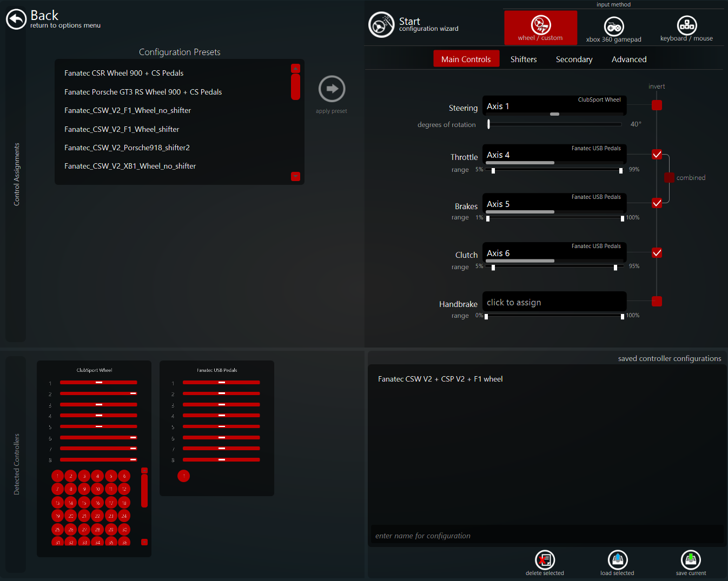
Task: Click Control Assignments side label
Action: pos(16,174)
